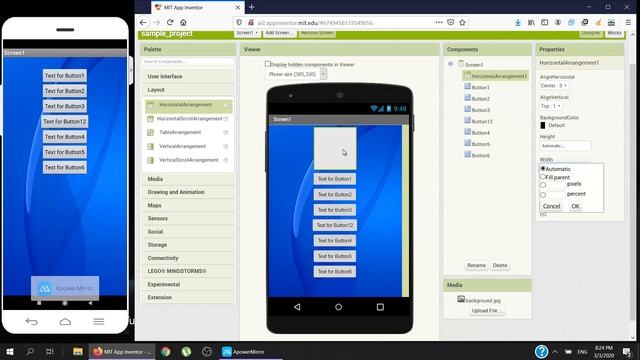Select the pixels width radio button
The height and width of the screenshot is (360, 640).
click(543, 185)
